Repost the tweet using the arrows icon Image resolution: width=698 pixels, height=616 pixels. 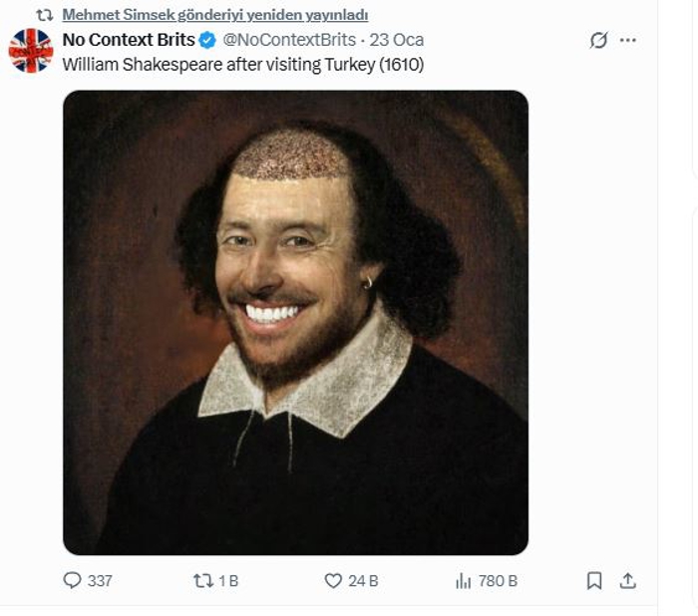click(x=203, y=580)
